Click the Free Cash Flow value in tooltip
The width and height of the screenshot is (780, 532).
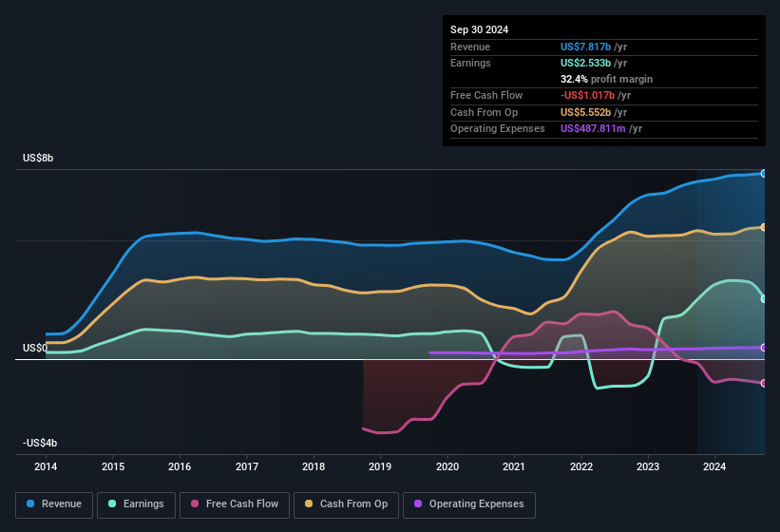(587, 95)
